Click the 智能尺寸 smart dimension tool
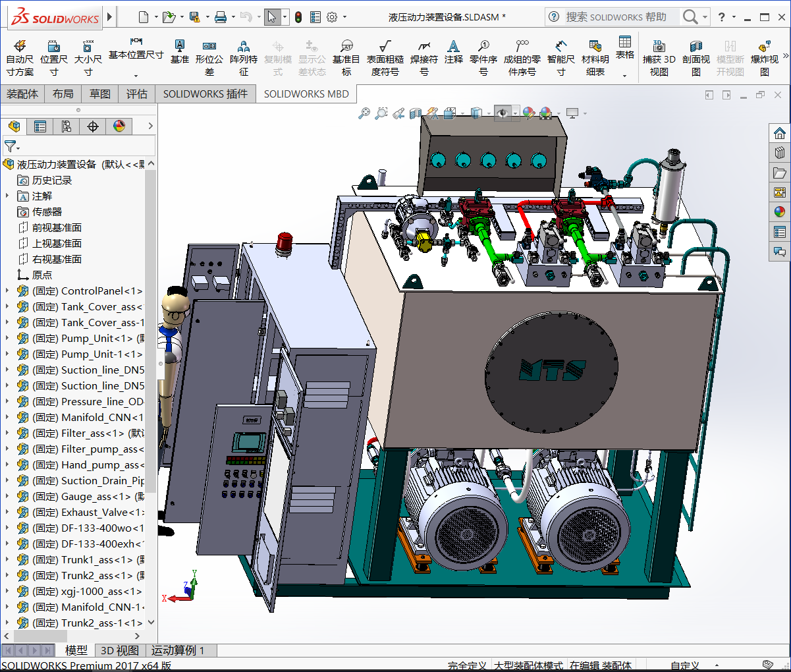The height and width of the screenshot is (672, 791). (560, 57)
